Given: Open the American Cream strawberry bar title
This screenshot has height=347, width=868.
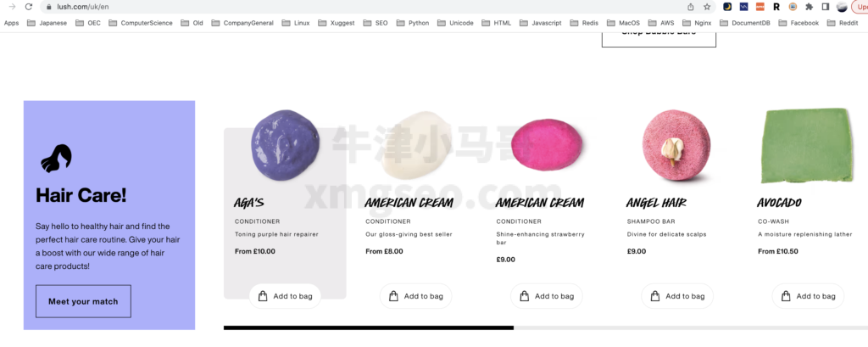Looking at the screenshot, I should [x=540, y=202].
